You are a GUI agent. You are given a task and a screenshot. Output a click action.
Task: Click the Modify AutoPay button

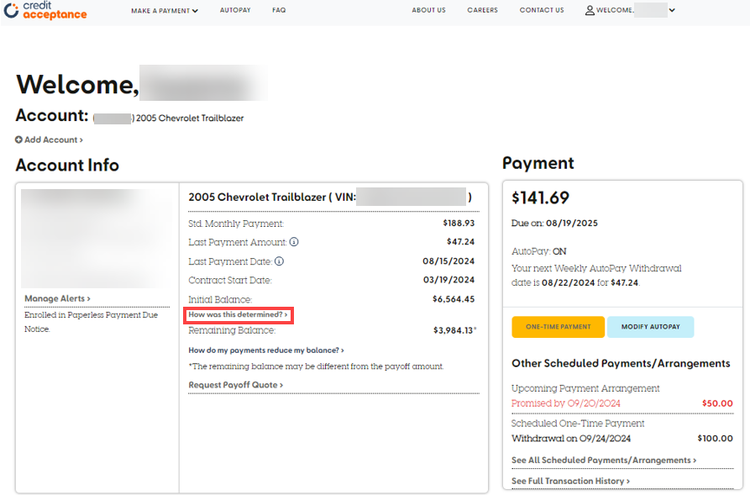[650, 327]
